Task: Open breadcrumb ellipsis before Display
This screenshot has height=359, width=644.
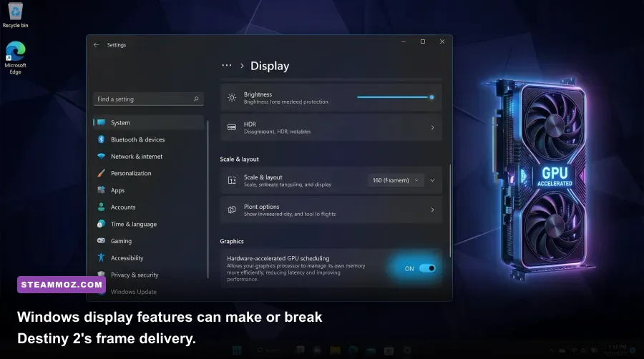Action: pos(226,66)
